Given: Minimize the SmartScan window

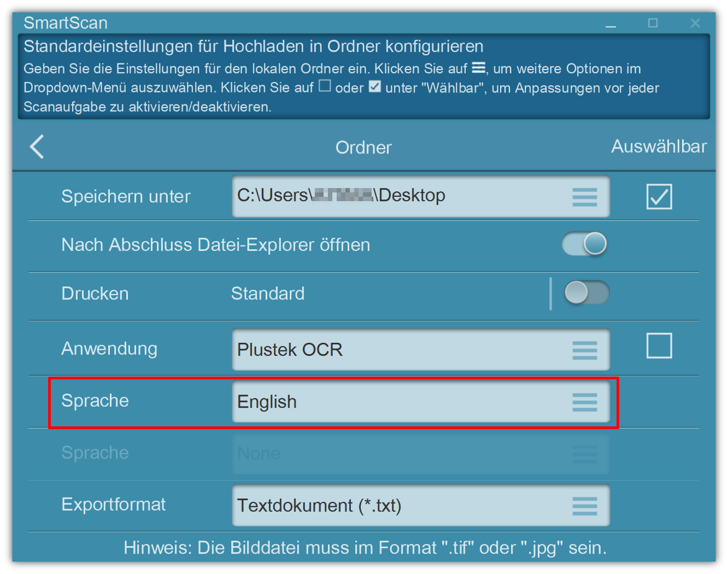Looking at the screenshot, I should (x=610, y=24).
